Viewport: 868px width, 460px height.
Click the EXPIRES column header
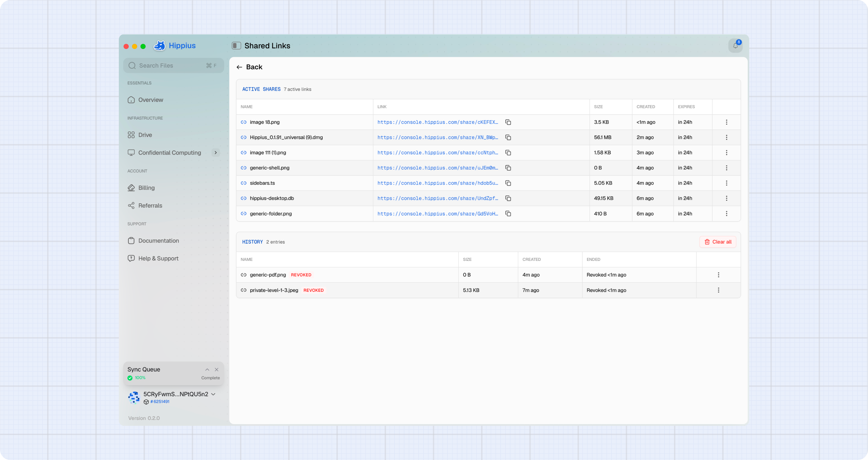coord(686,106)
